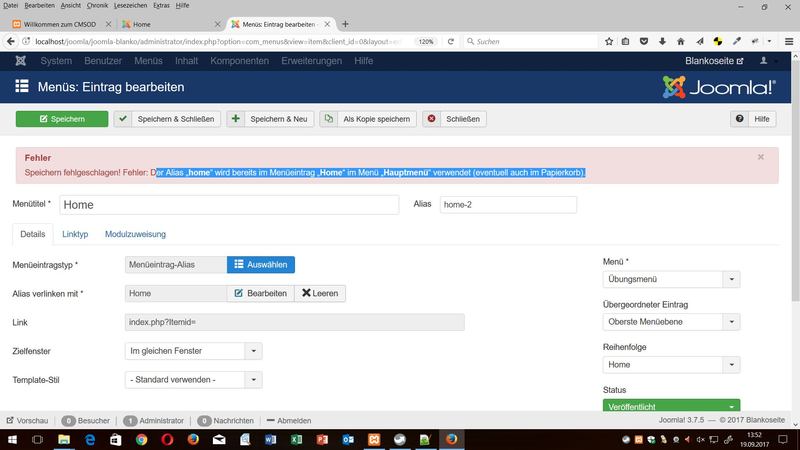Click the Joomla logo icon in admin menu
The width and height of the screenshot is (800, 450).
[x=20, y=61]
